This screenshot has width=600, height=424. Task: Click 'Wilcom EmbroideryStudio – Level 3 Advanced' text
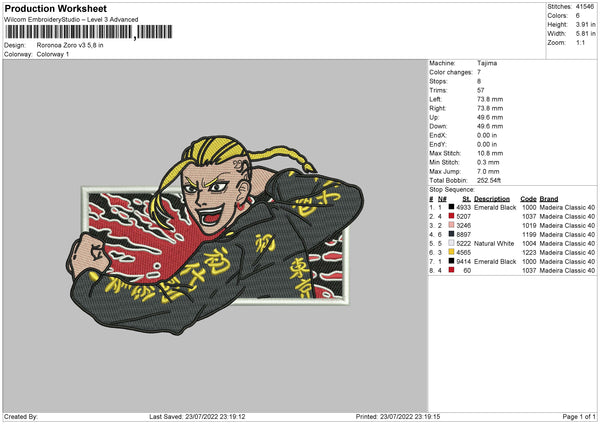pos(71,20)
